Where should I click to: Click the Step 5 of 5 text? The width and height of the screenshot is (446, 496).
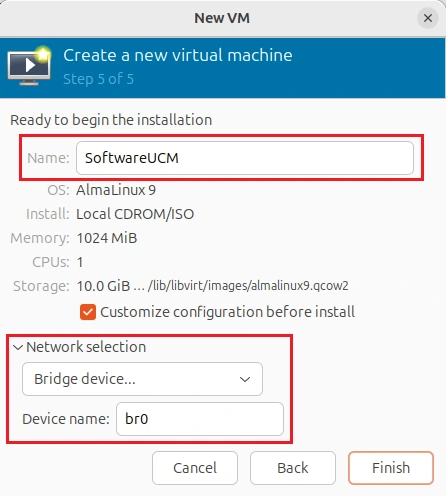98,79
